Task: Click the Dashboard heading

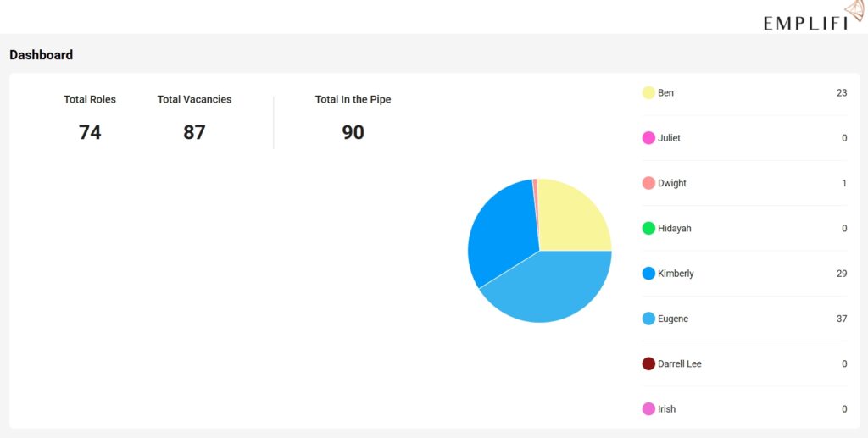Action: coord(41,55)
